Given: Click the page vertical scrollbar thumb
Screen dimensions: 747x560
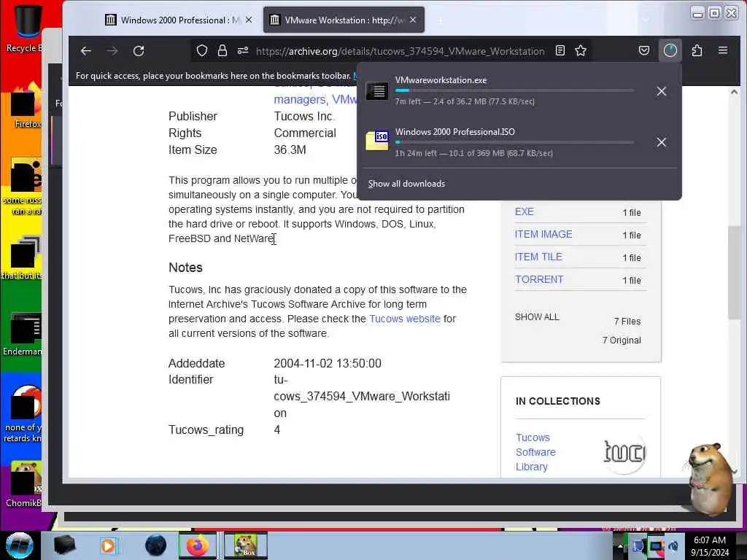Looking at the screenshot, I should (x=734, y=273).
